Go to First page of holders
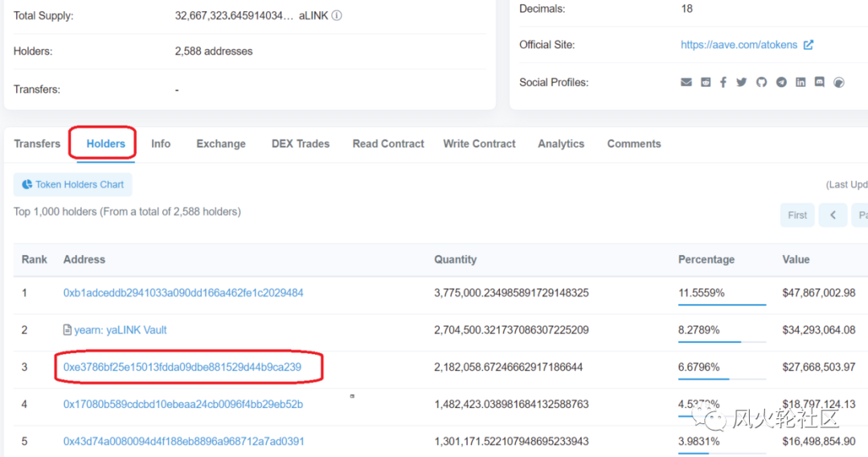The height and width of the screenshot is (457, 868). tap(797, 215)
